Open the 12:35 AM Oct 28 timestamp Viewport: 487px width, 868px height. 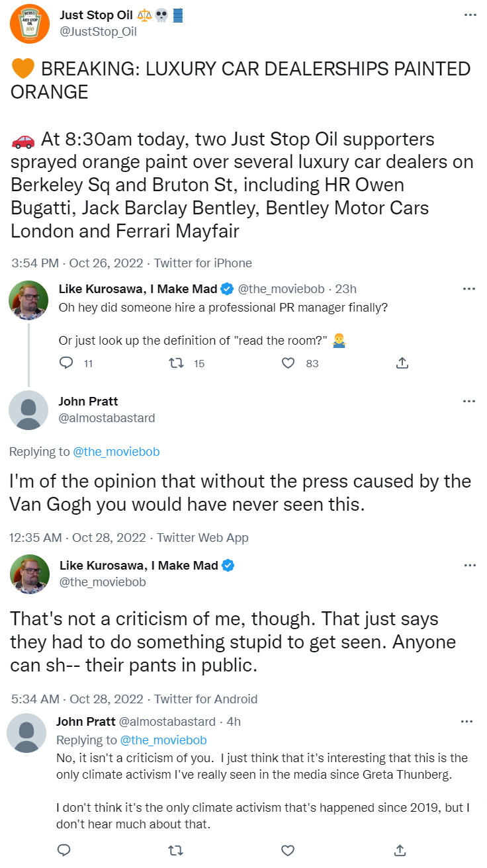pos(77,538)
